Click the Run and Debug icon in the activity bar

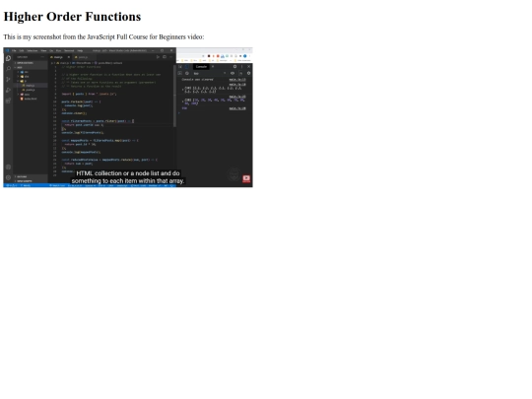point(8,90)
